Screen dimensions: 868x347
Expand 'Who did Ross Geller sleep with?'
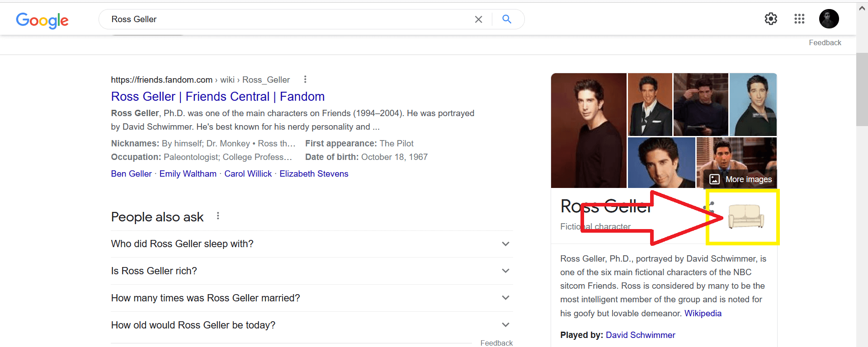click(x=312, y=244)
